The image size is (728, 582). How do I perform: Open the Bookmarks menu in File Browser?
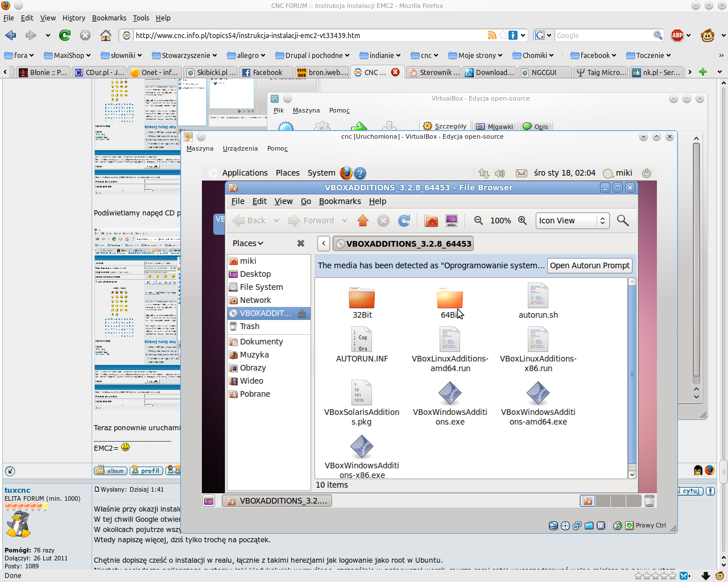340,201
